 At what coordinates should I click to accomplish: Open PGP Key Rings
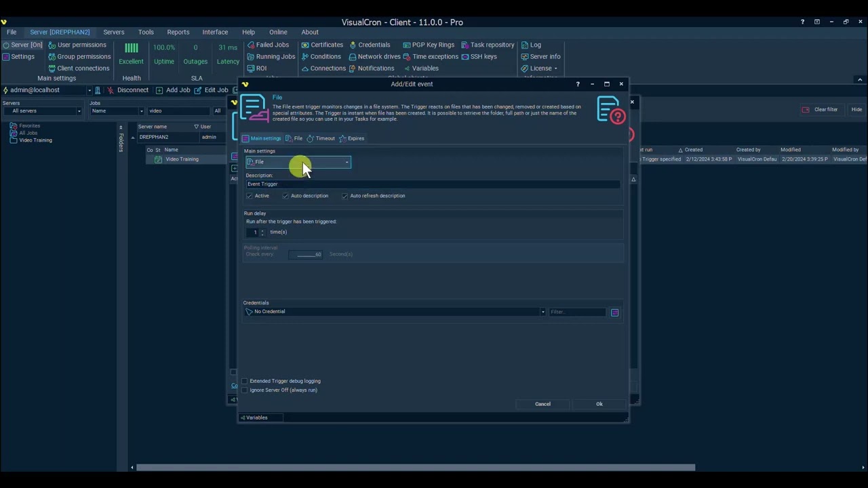tap(429, 45)
